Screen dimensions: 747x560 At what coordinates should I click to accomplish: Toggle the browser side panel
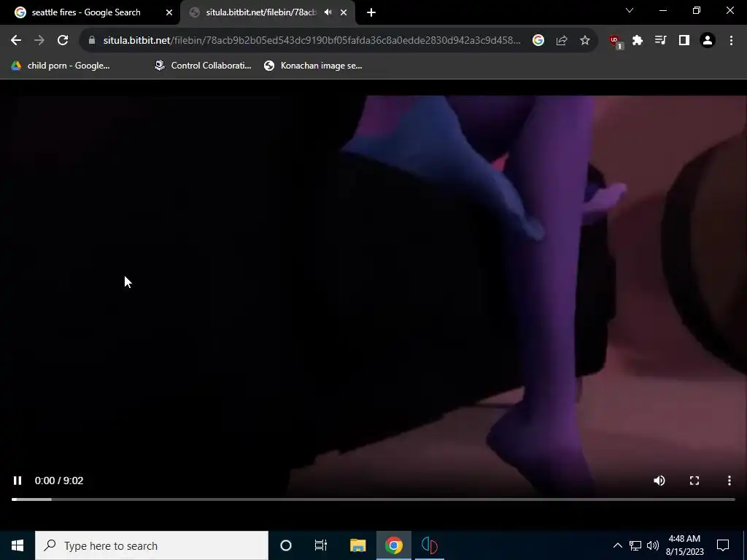(684, 41)
